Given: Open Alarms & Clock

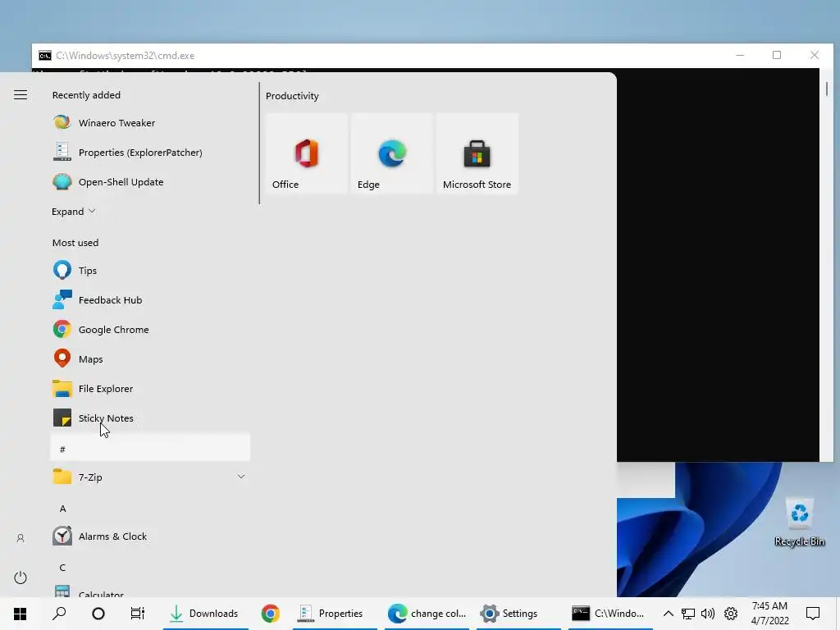Looking at the screenshot, I should (150, 536).
